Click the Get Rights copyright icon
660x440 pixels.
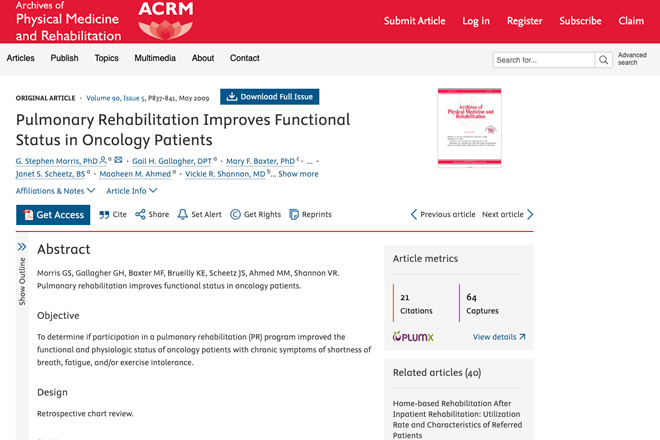(x=235, y=214)
